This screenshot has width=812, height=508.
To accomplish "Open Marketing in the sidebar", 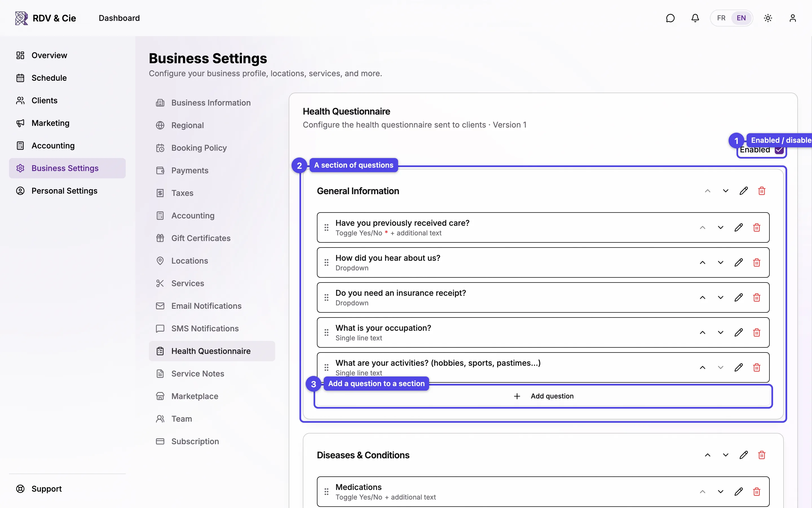I will (67, 123).
